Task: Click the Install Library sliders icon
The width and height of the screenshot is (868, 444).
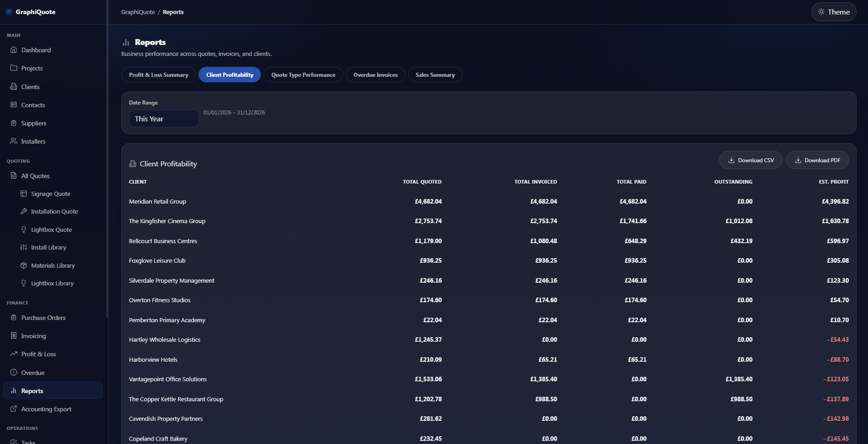Action: (24, 247)
